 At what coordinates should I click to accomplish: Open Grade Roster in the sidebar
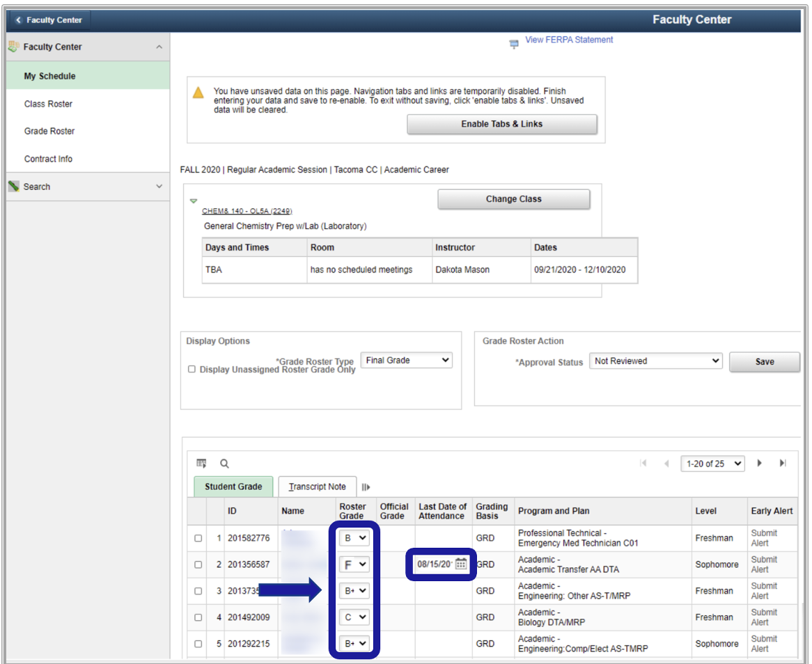tap(49, 131)
